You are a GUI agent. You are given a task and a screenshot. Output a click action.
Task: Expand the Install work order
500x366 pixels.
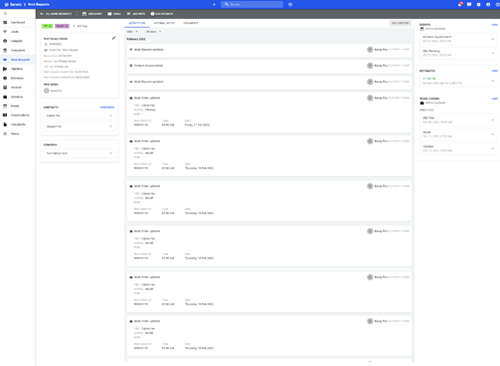click(x=458, y=134)
